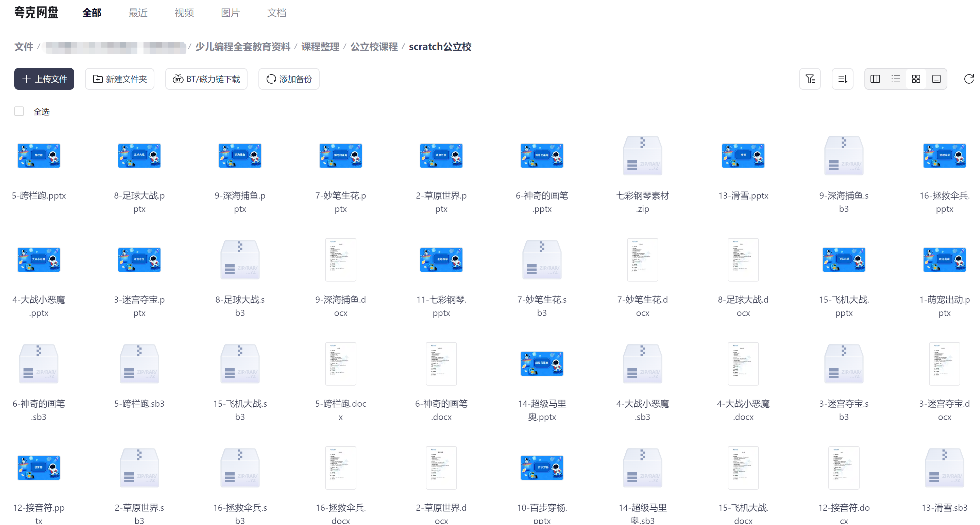Image resolution: width=980 pixels, height=525 pixels.
Task: Tick the 全选 select-all checkbox
Action: (19, 112)
